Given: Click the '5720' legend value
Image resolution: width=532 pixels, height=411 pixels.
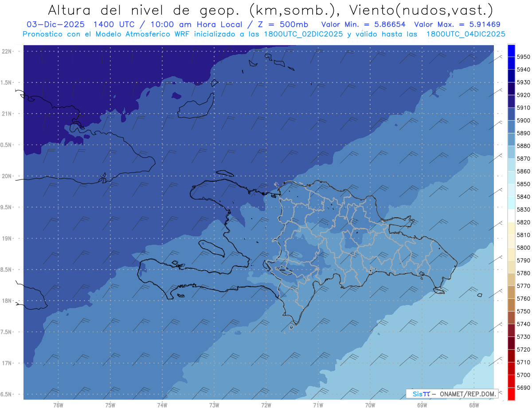Looking at the screenshot, I should point(523,350).
